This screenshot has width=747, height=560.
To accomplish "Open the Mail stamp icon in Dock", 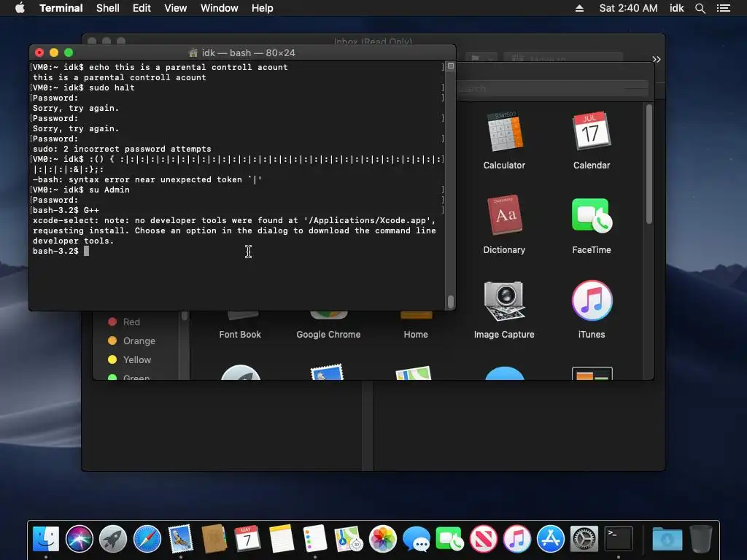I will click(x=181, y=539).
